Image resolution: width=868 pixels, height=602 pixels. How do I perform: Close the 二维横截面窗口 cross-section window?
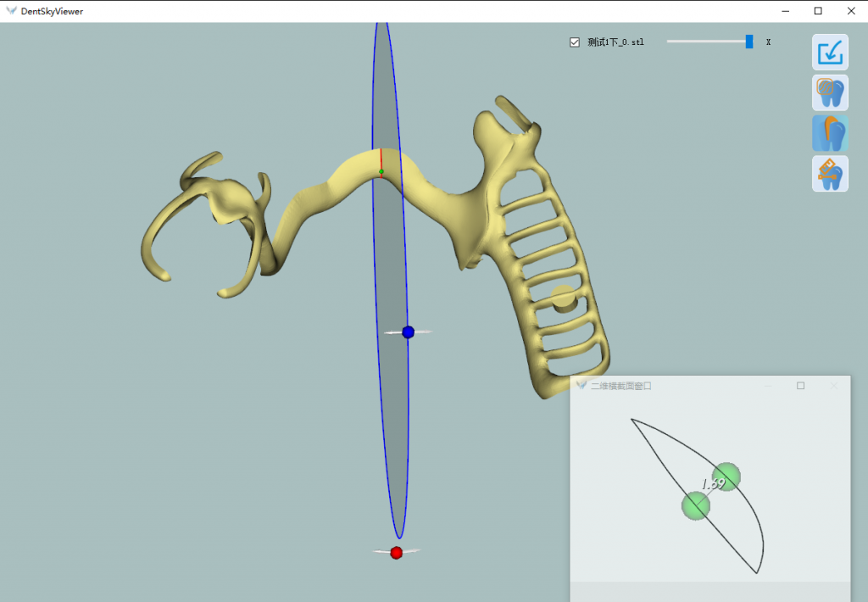pos(833,386)
